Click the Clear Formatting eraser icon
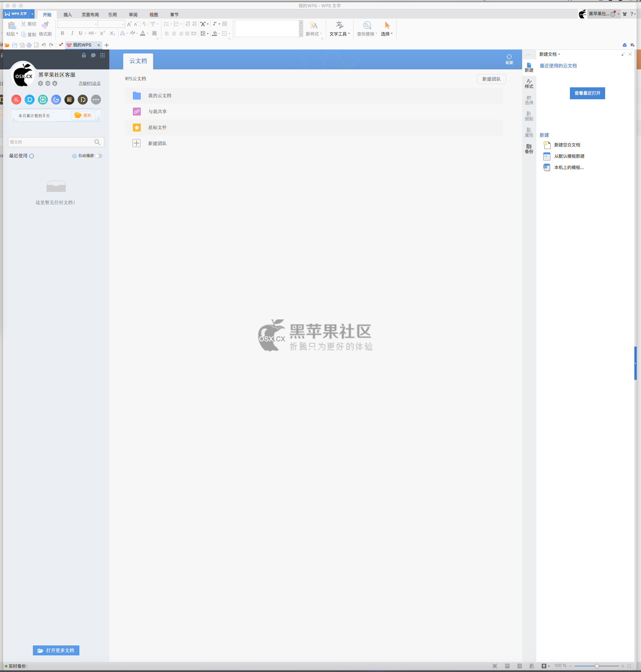The width and height of the screenshot is (641, 672). pyautogui.click(x=144, y=24)
